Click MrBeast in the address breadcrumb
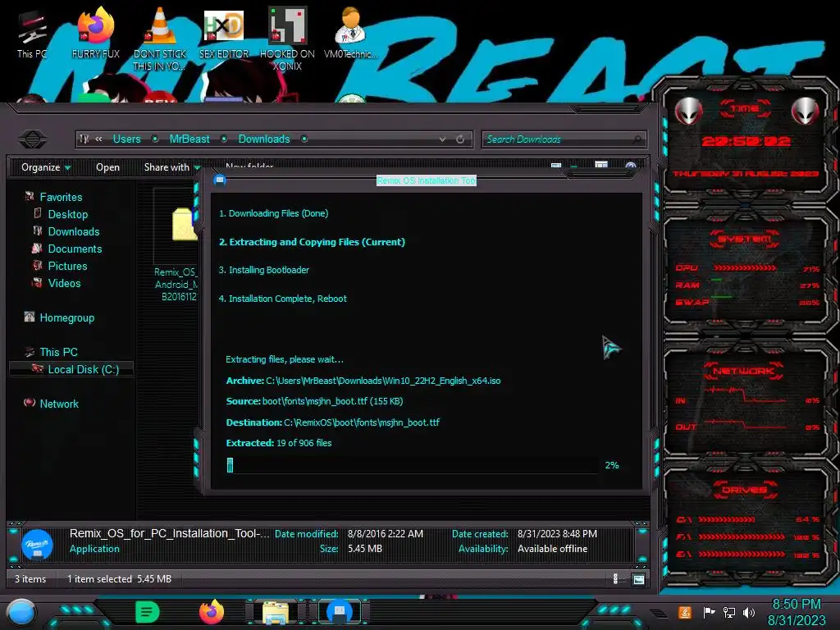The image size is (840, 630). pyautogui.click(x=189, y=139)
